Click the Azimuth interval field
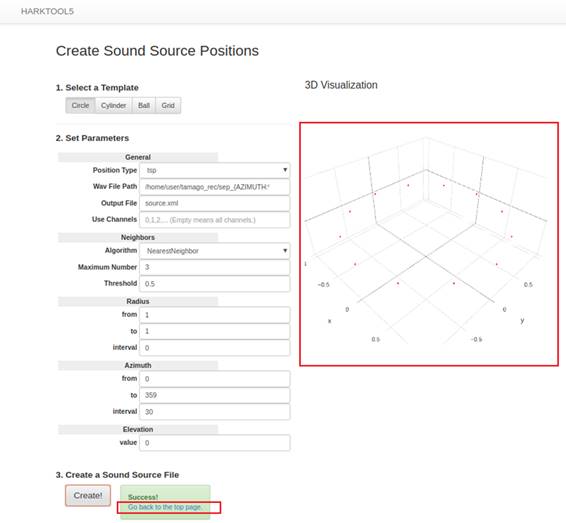 (x=215, y=412)
